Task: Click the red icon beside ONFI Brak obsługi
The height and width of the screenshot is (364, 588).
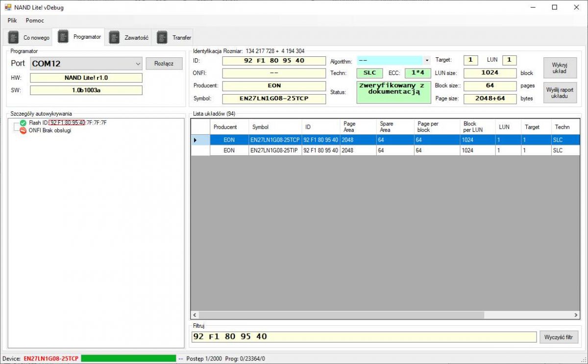Action: click(x=23, y=130)
